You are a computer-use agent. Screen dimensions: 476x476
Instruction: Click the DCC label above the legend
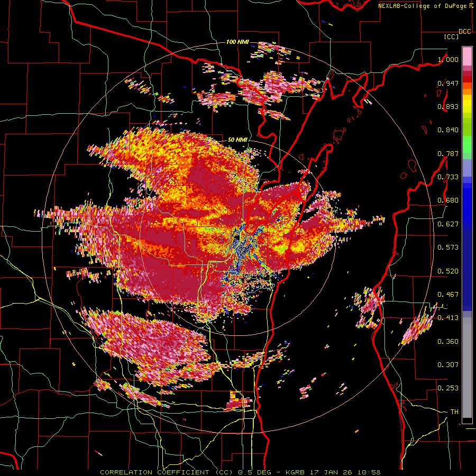(x=465, y=32)
